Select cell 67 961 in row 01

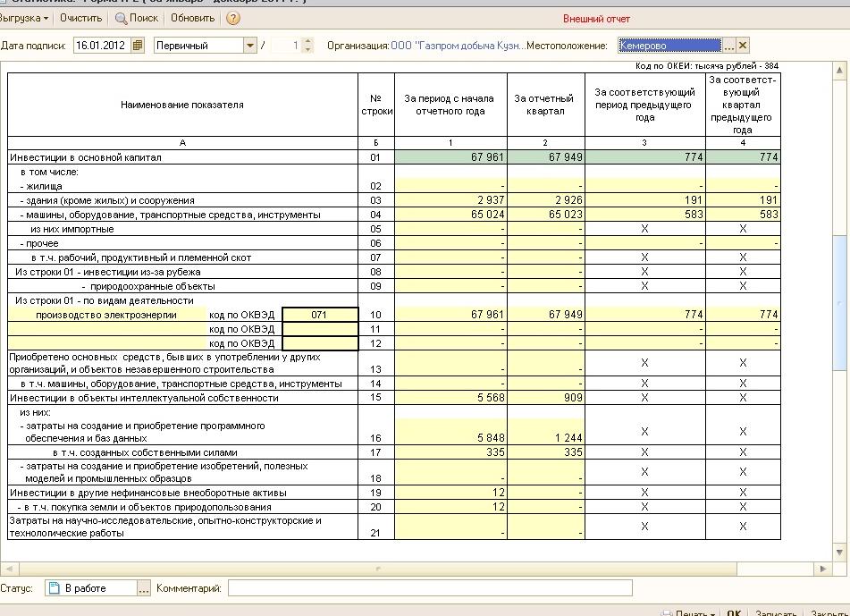450,157
